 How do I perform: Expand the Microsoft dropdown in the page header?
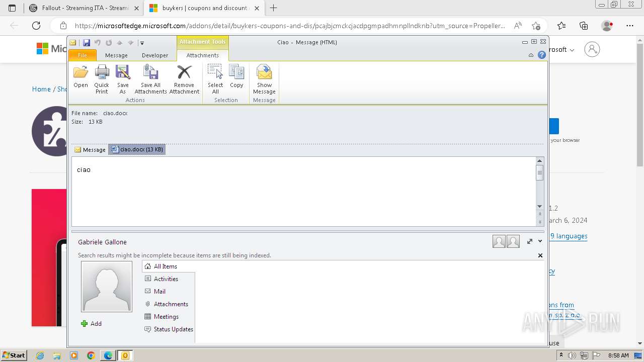point(572,50)
